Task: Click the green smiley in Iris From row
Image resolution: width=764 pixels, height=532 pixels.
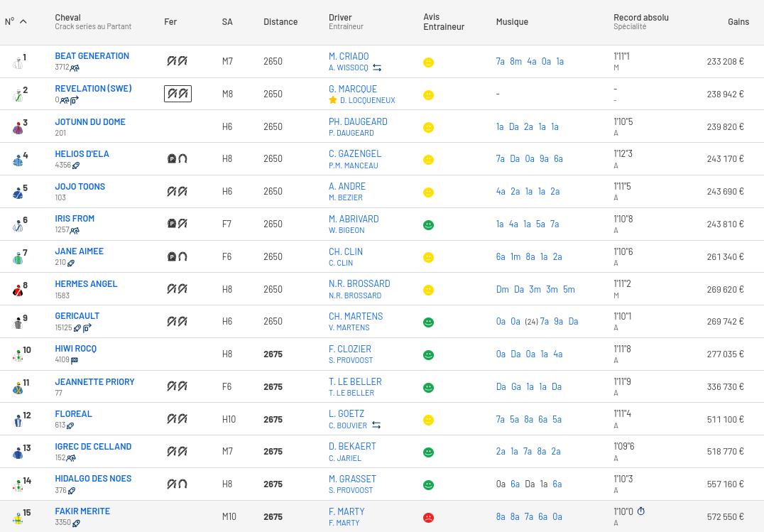Action: (x=428, y=225)
